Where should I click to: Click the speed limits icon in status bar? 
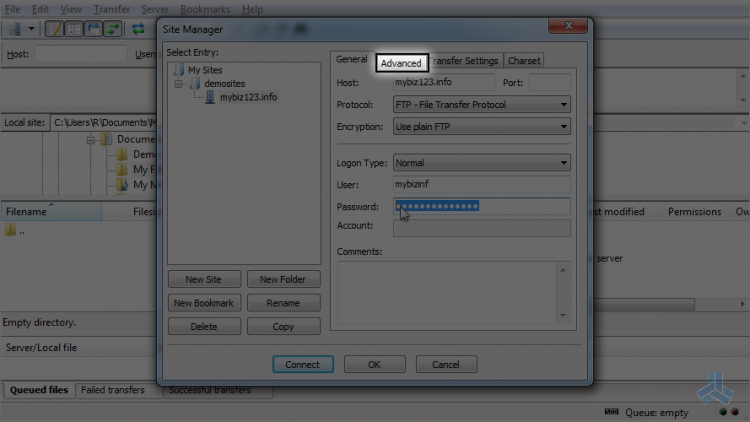(x=611, y=411)
